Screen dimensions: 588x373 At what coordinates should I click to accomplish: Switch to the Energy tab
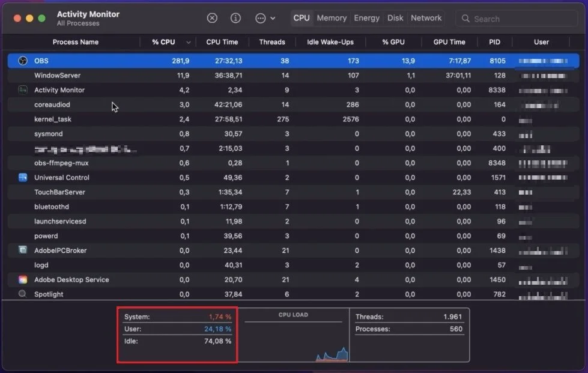(x=367, y=18)
